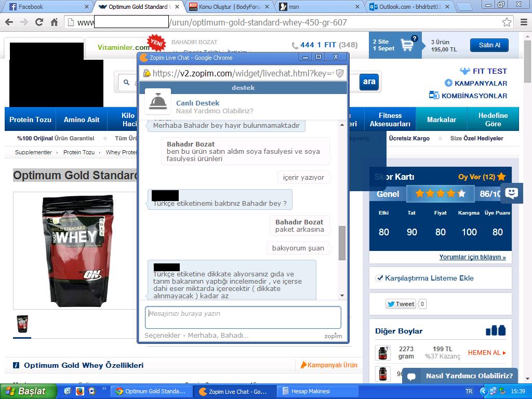This screenshot has height=399, width=532.
Task: Click the Canlı Destek bell icon
Action: click(x=158, y=102)
